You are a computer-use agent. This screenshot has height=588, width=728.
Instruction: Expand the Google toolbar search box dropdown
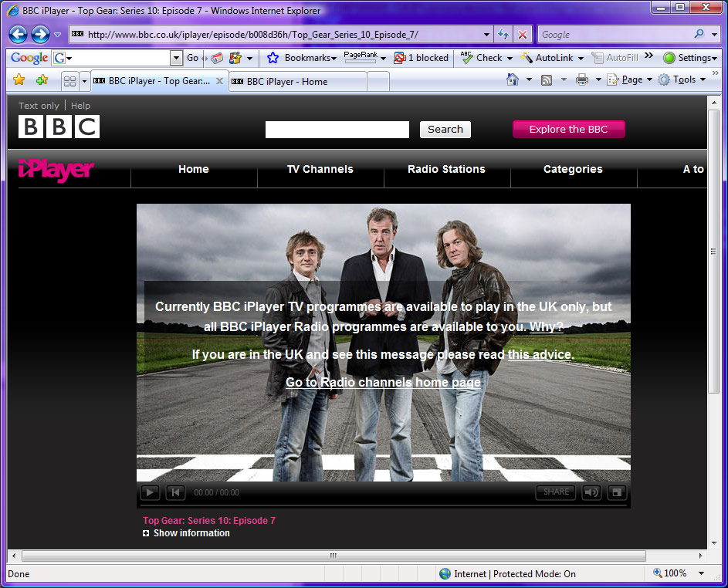coord(176,58)
